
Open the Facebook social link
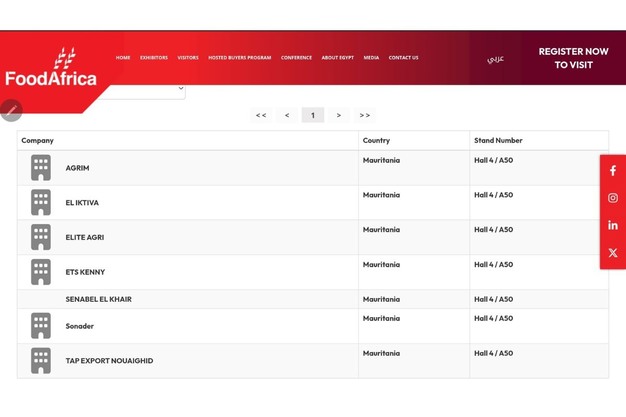(x=612, y=171)
